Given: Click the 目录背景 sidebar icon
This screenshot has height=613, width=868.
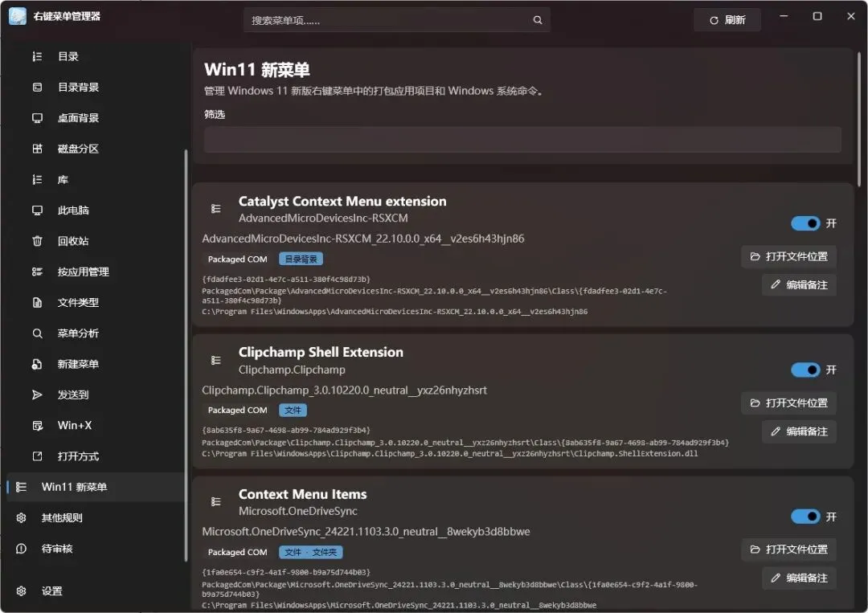Looking at the screenshot, I should pyautogui.click(x=37, y=88).
